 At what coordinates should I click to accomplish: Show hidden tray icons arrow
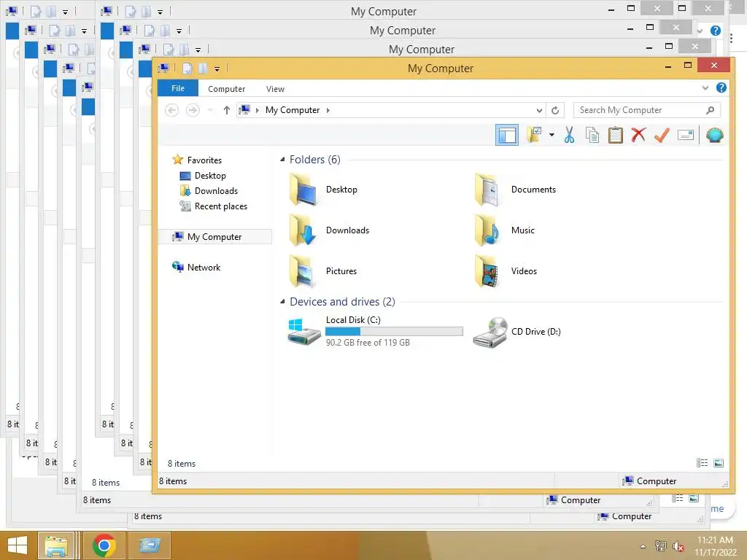coord(643,546)
